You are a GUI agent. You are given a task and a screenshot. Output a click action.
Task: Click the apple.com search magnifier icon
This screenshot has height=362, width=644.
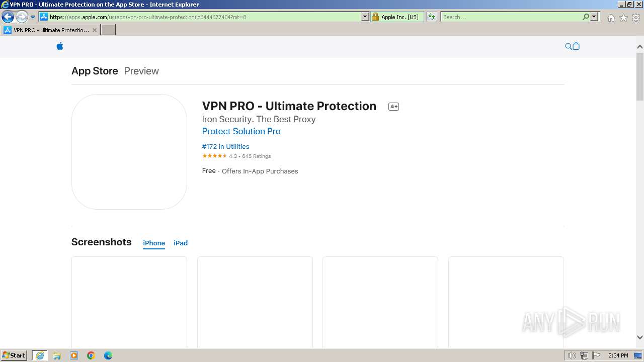click(x=569, y=46)
